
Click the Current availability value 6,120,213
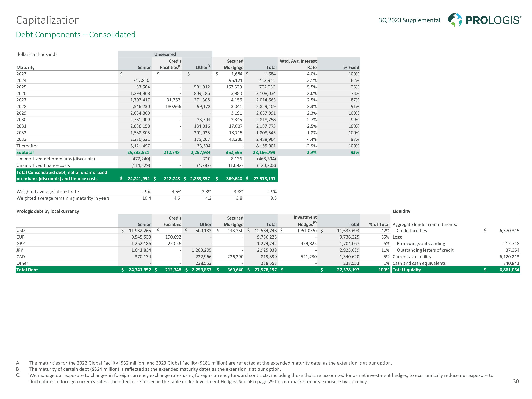(x=509, y=257)
